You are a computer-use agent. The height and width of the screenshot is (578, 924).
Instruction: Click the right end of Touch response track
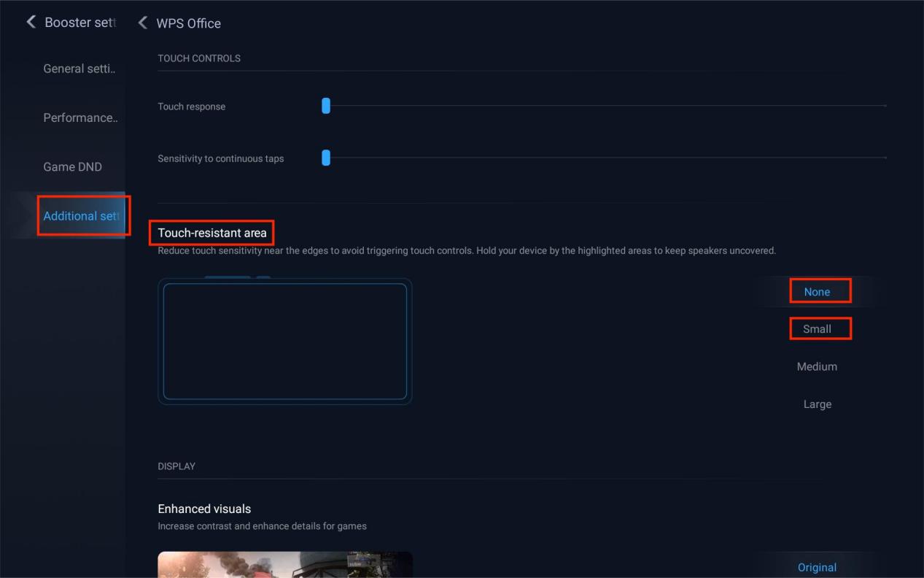point(884,107)
